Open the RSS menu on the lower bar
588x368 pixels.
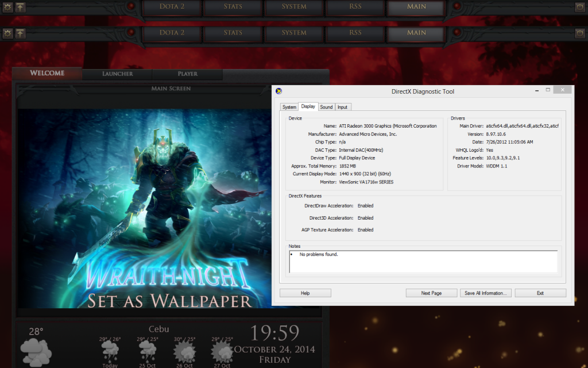pos(355,33)
